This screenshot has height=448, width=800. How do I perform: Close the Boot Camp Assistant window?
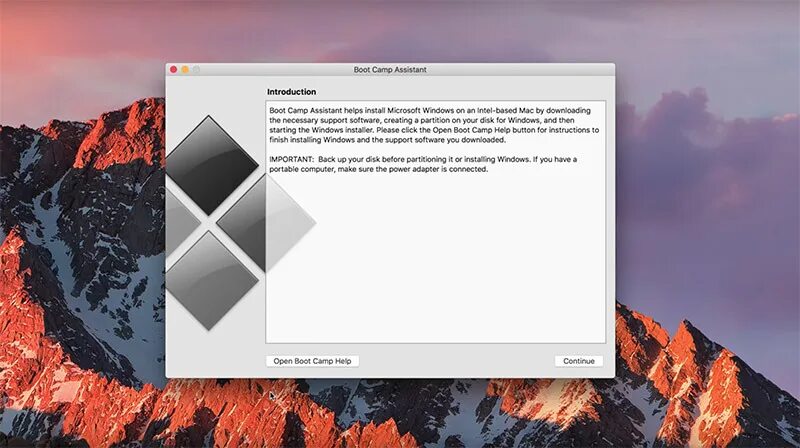[173, 69]
